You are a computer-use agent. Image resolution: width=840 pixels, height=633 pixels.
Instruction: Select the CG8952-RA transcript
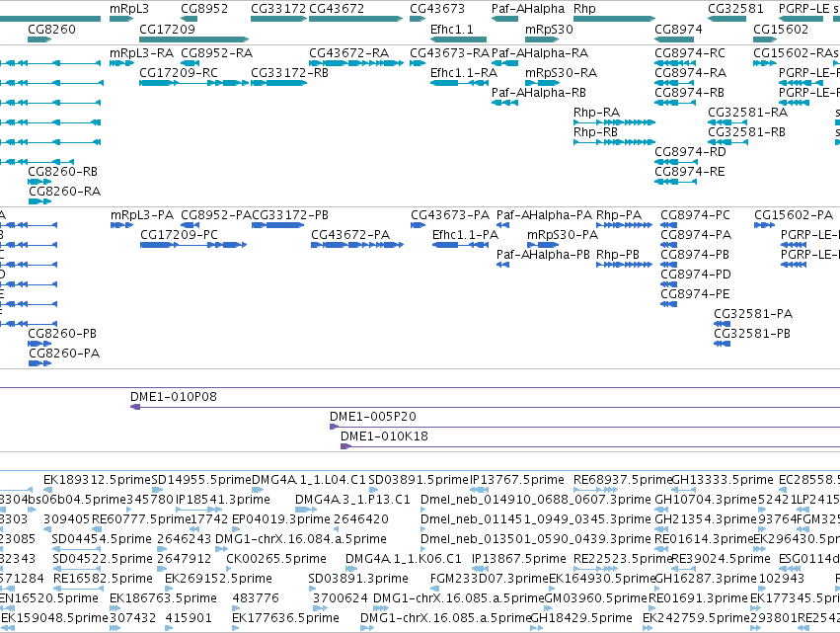216,53
